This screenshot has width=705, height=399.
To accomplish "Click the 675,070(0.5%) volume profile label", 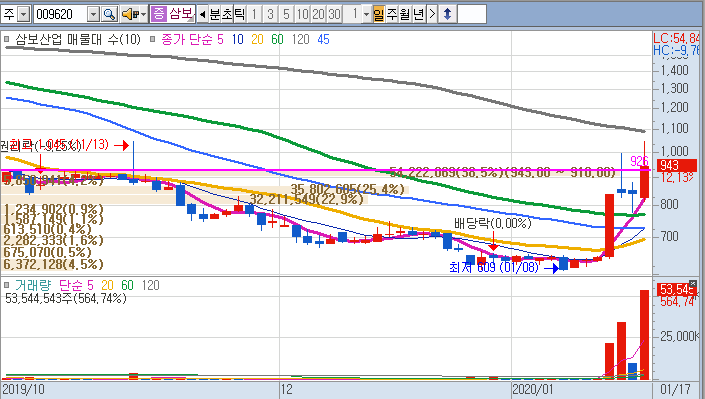I will tap(47, 252).
